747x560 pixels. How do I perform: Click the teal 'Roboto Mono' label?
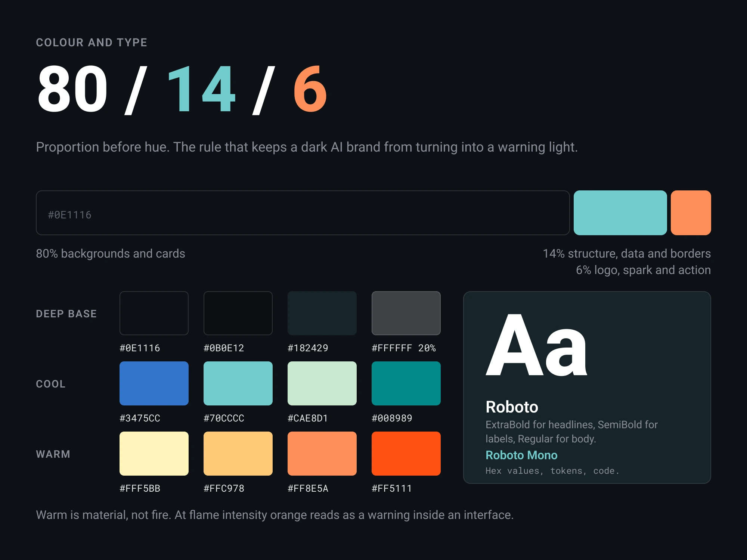coord(521,455)
